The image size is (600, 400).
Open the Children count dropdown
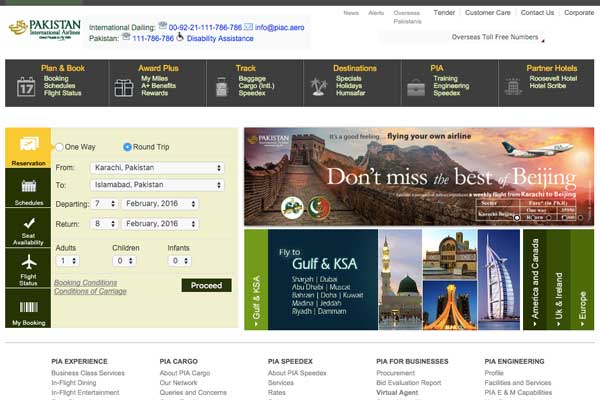pos(124,261)
